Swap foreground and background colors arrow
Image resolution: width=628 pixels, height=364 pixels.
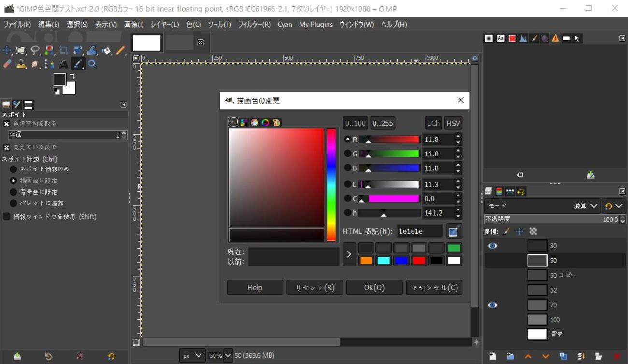click(x=72, y=76)
